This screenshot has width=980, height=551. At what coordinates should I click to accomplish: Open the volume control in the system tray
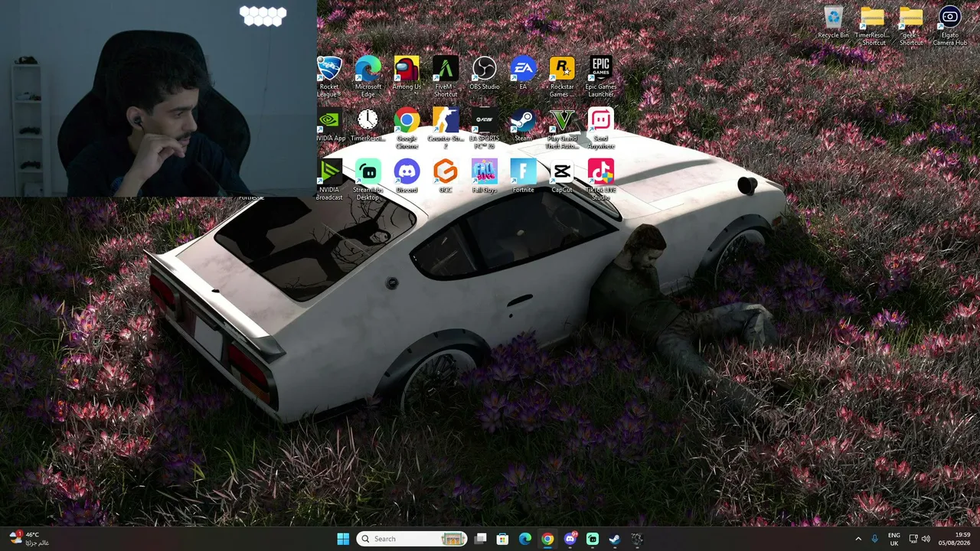[x=926, y=539]
